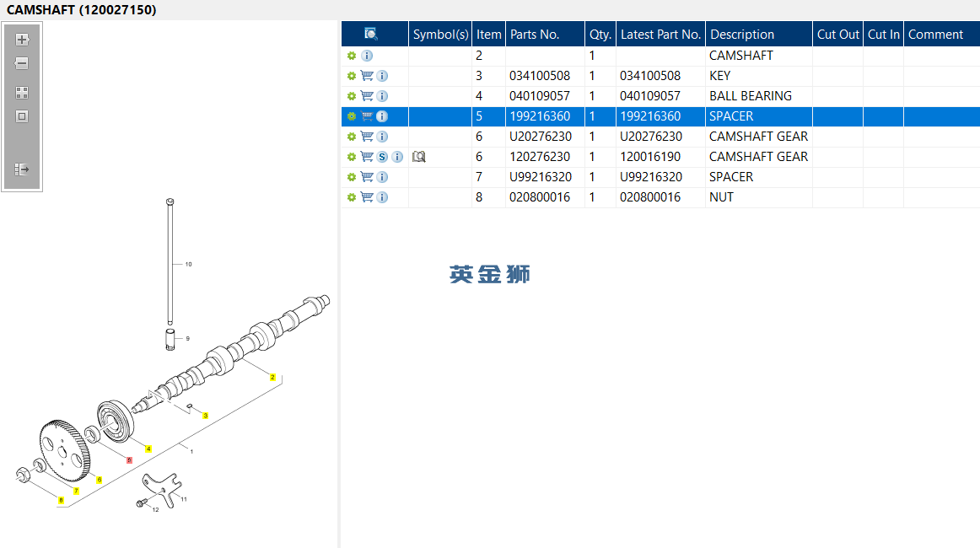980x548 pixels.
Task: Open info for the CAMSHAFT item 2 row
Action: click(367, 56)
